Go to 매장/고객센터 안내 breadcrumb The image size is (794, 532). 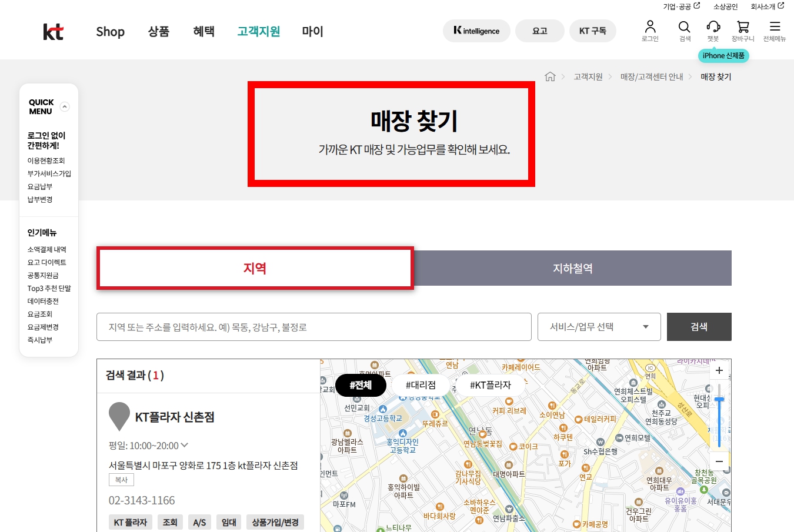(652, 76)
